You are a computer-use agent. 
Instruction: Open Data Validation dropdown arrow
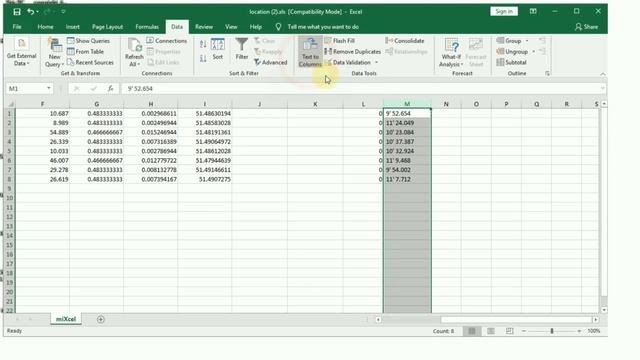click(x=376, y=62)
